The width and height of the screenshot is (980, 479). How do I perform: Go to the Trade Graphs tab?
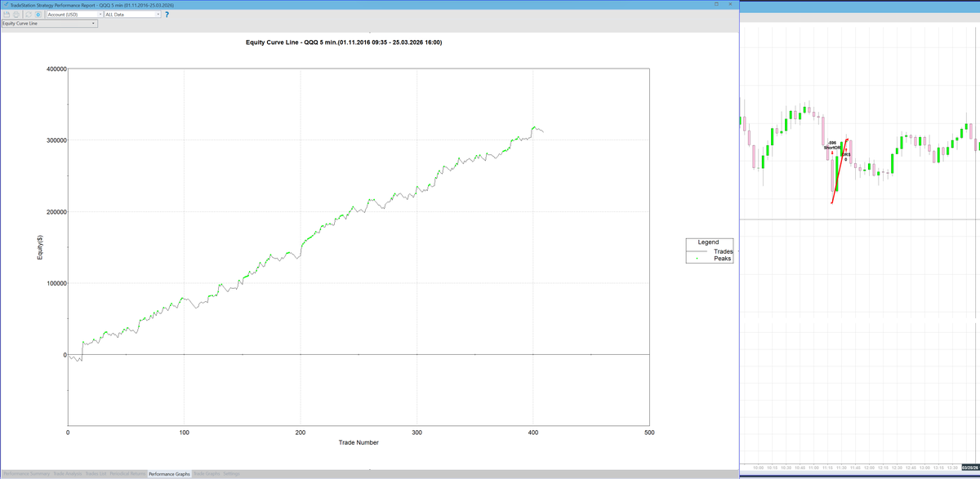(207, 473)
